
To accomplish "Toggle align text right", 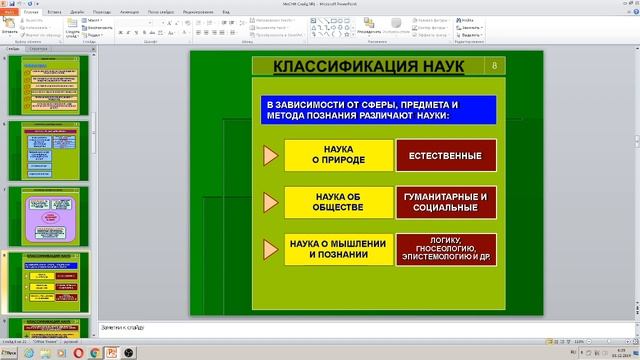I will (x=214, y=33).
